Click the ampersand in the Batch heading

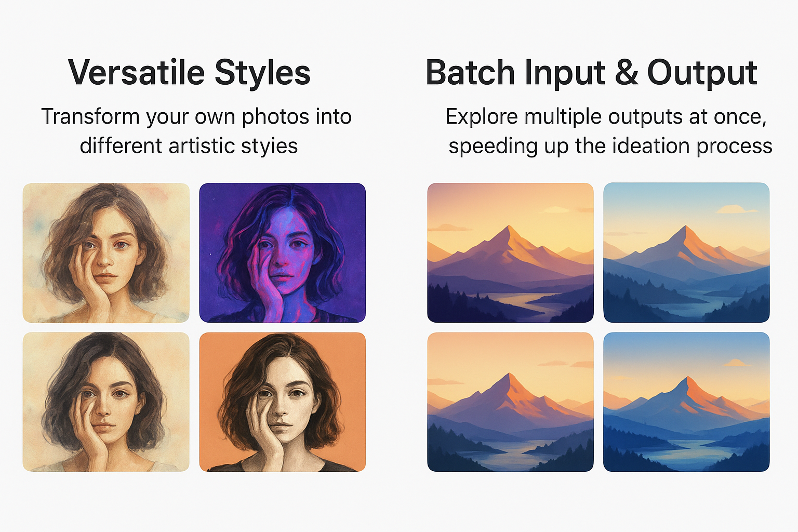627,72
